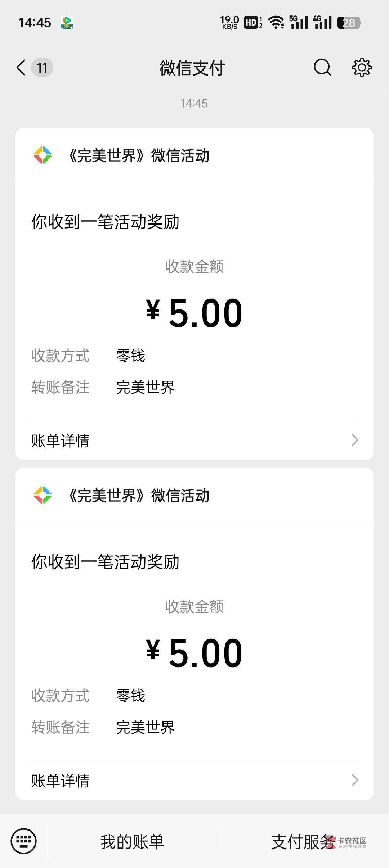389x868 pixels.
Task: Tap the back arrow icon
Action: tap(21, 67)
